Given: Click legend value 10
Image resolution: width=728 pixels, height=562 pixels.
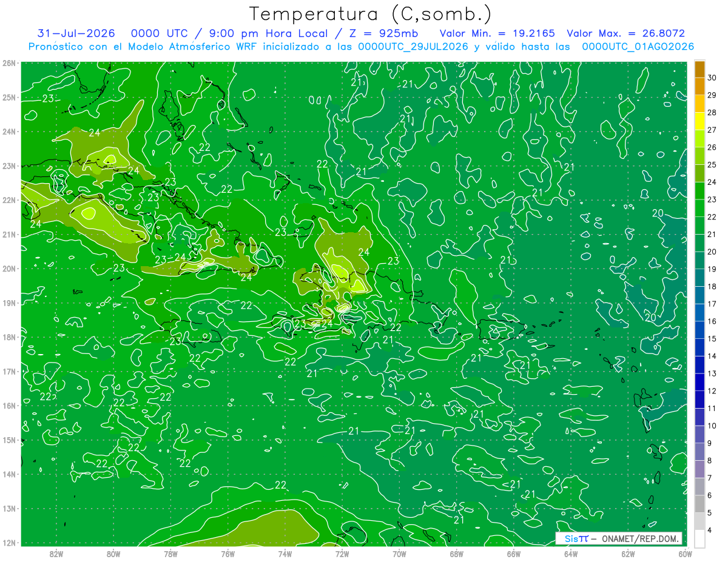Looking at the screenshot, I should [712, 426].
